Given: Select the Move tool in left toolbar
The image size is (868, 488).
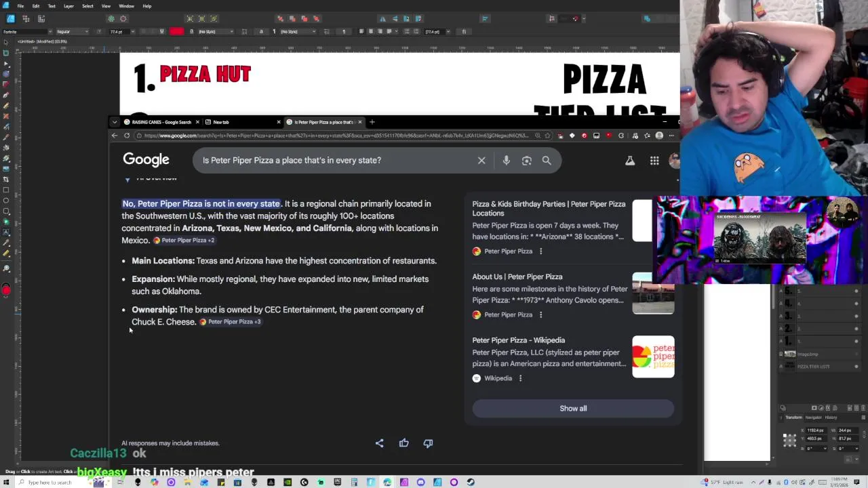Looking at the screenshot, I should 6,43.
